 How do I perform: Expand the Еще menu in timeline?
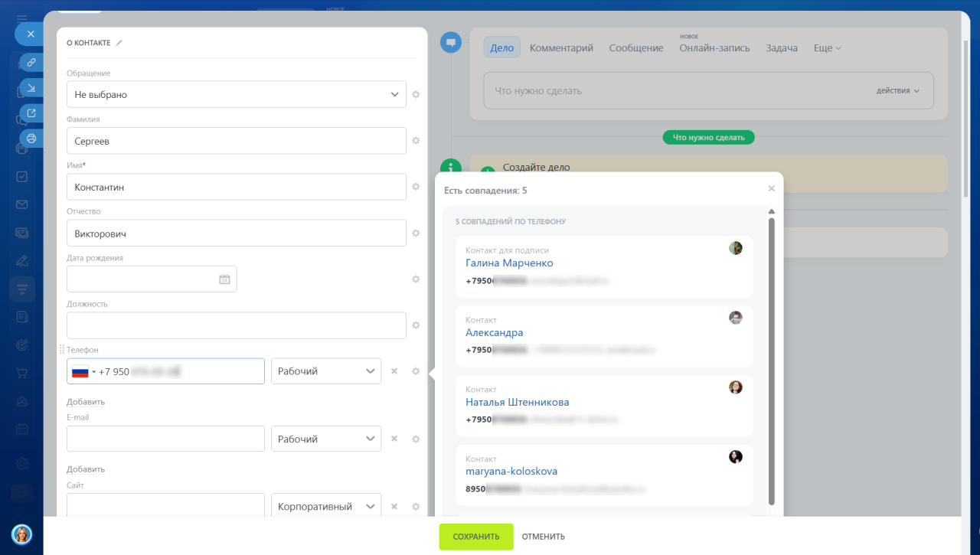(827, 47)
